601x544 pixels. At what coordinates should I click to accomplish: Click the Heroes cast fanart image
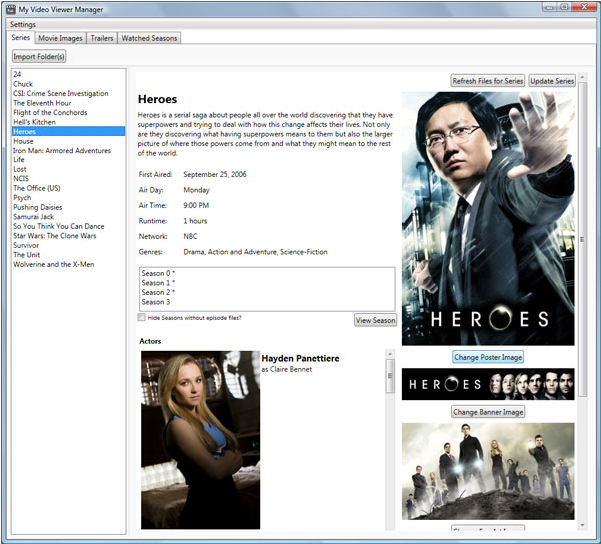(x=488, y=471)
